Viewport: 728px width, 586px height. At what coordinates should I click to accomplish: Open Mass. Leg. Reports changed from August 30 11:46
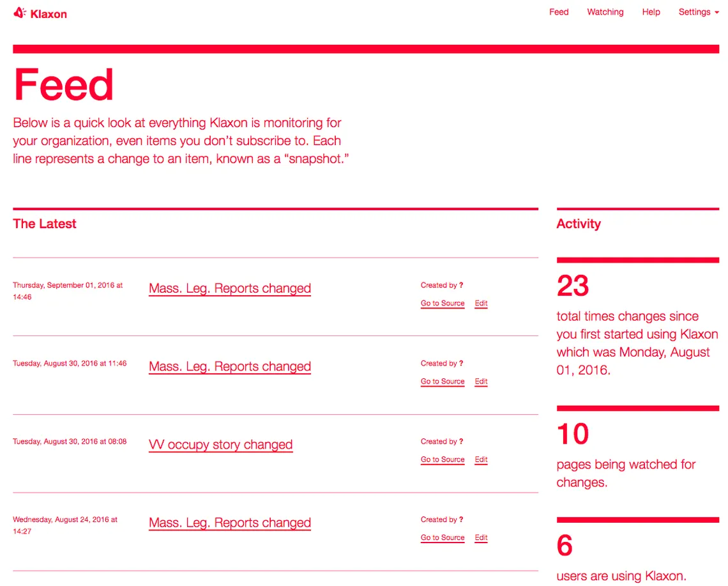coord(230,366)
